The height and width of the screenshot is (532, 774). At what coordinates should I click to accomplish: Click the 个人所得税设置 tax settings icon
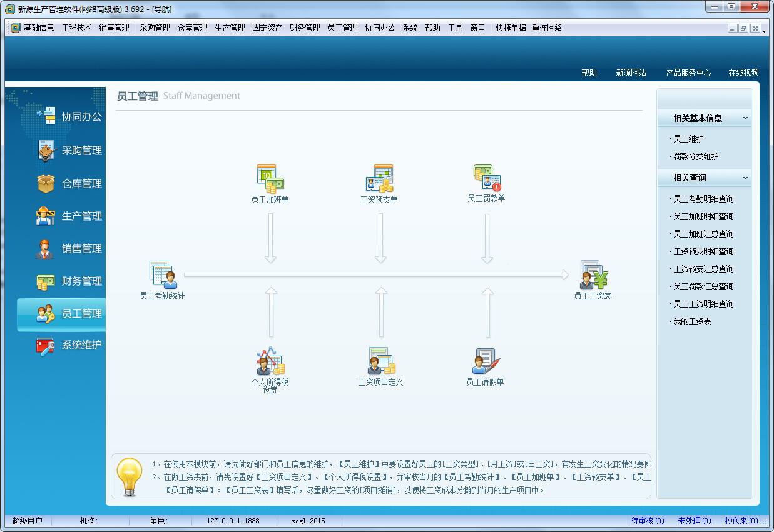[270, 361]
